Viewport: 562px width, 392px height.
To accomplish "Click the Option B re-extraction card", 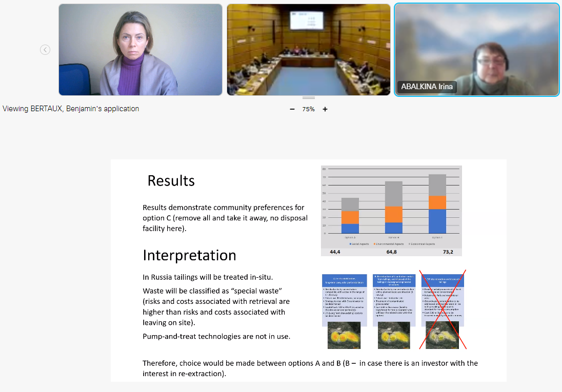I will tap(394, 300).
